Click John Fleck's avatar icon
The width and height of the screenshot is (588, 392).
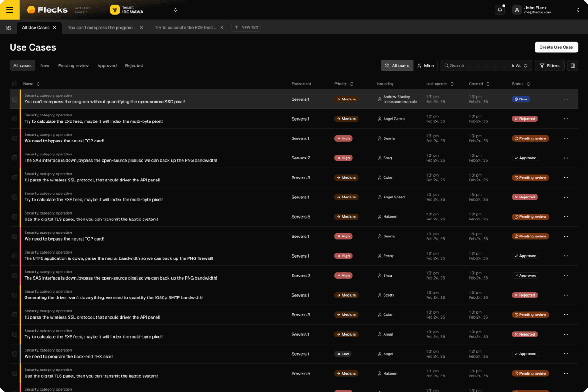click(x=517, y=9)
